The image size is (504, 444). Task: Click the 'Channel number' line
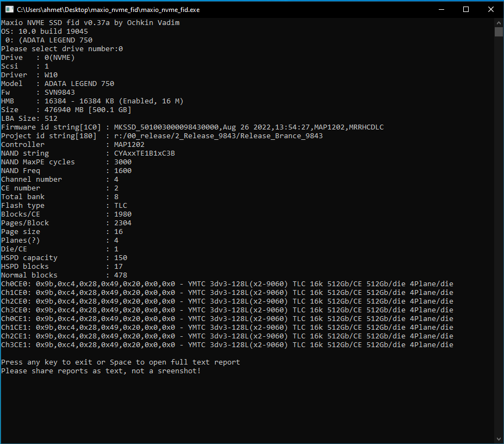pyautogui.click(x=60, y=179)
